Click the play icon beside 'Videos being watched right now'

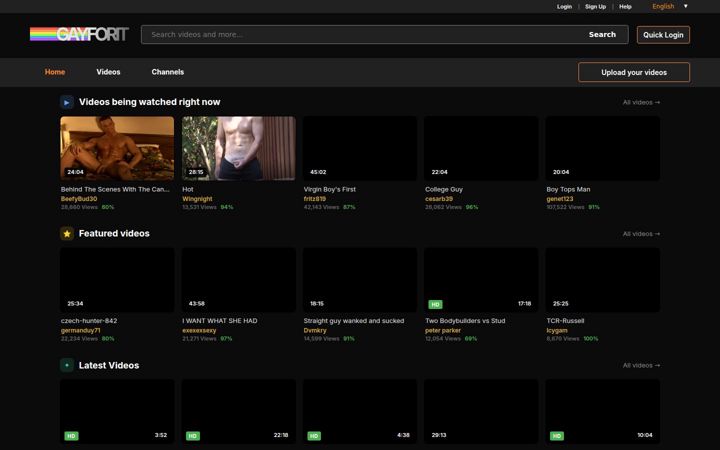tap(67, 102)
